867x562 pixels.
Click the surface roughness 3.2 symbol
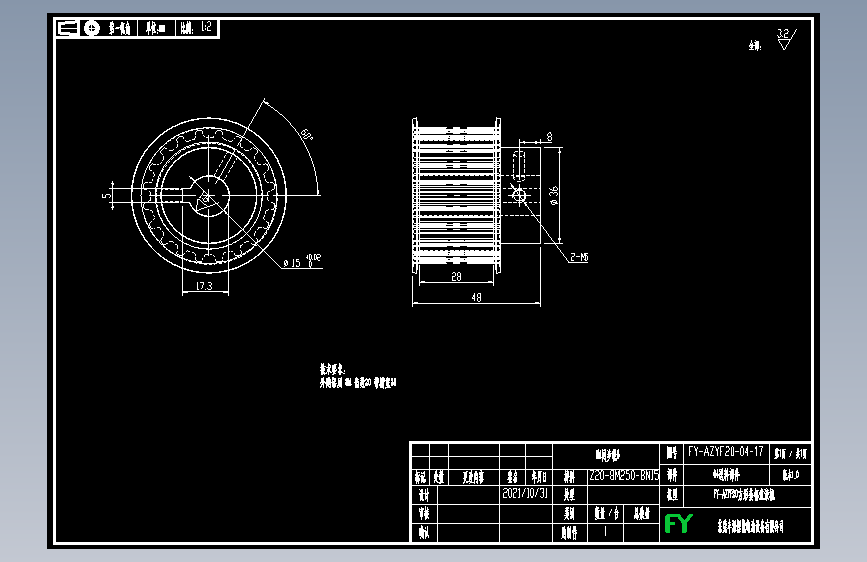pos(786,39)
